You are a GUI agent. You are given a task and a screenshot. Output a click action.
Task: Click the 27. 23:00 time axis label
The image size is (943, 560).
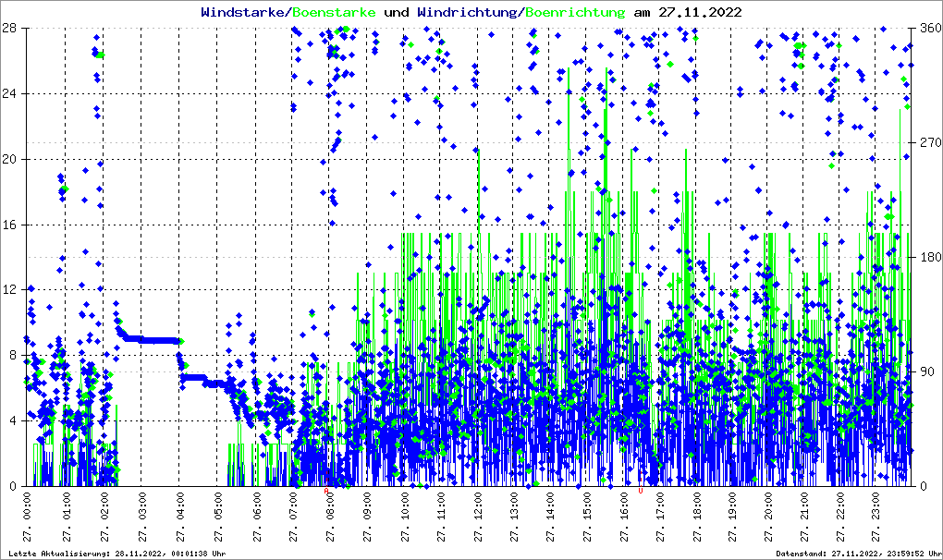[875, 517]
